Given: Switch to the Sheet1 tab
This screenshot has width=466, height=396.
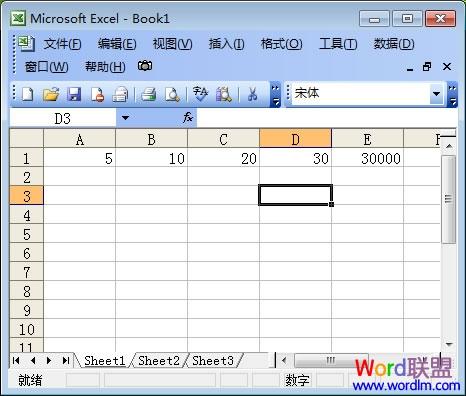Looking at the screenshot, I should pyautogui.click(x=104, y=360).
